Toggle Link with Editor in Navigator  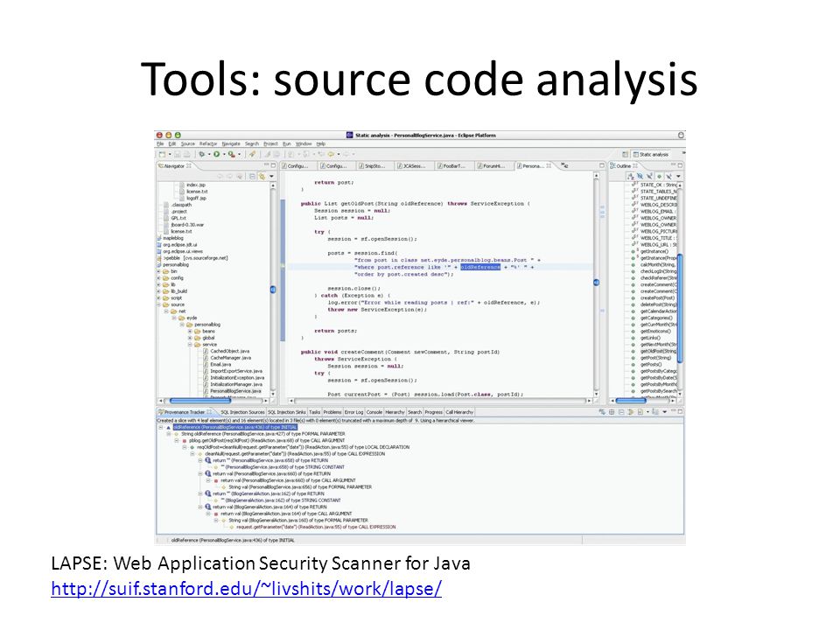coord(262,176)
